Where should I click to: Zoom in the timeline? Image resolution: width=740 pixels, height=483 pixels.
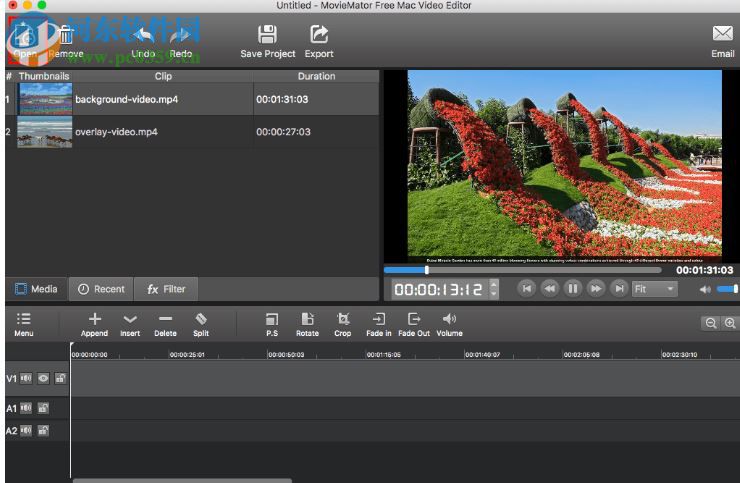(x=730, y=323)
